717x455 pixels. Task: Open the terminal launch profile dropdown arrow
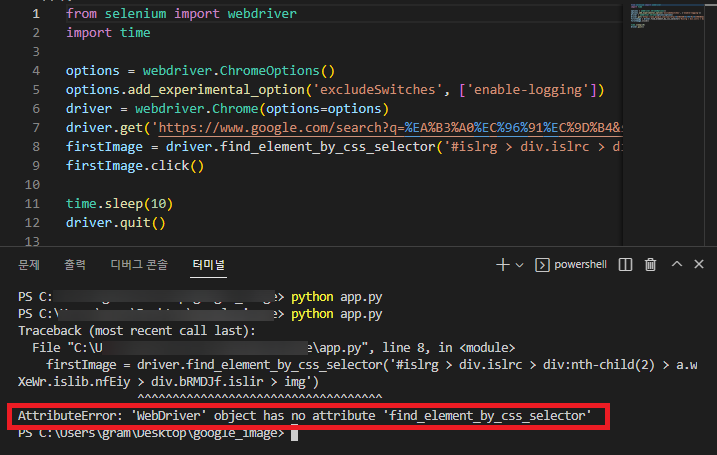(519, 265)
